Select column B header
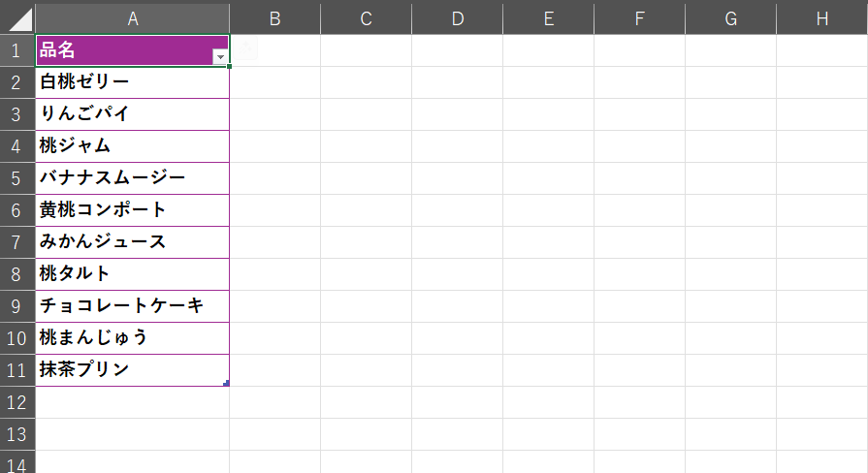Screen dimensions: 868x473 coord(274,18)
